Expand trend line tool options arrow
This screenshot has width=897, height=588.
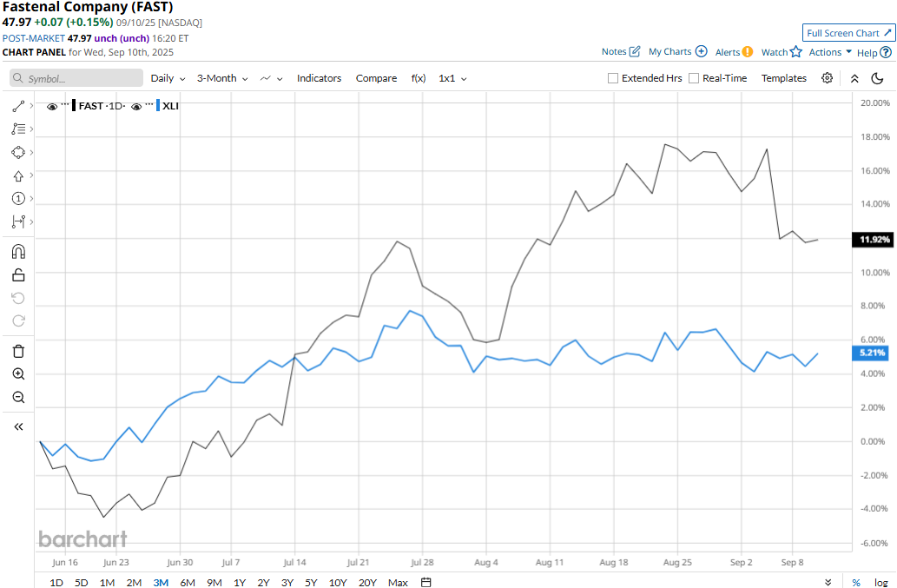click(x=31, y=106)
